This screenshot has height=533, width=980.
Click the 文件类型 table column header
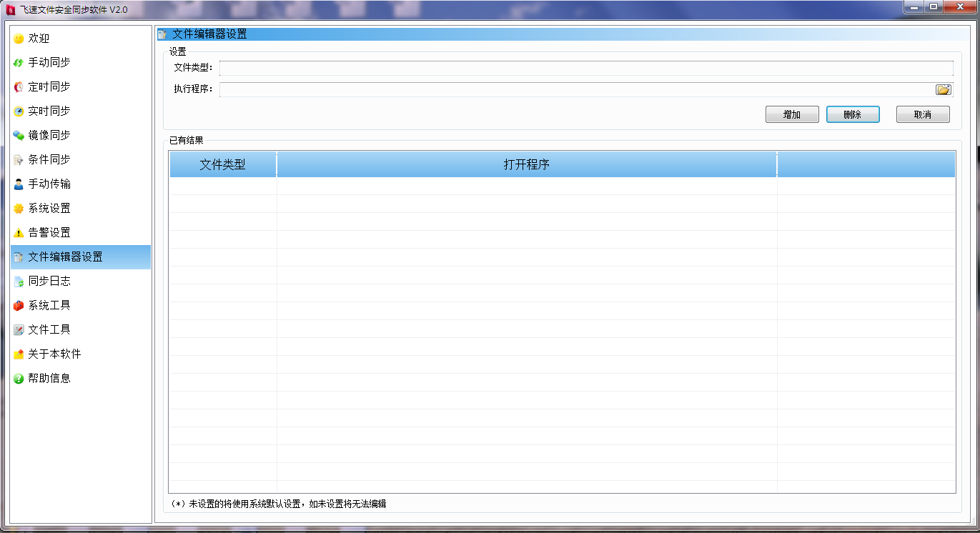point(222,164)
